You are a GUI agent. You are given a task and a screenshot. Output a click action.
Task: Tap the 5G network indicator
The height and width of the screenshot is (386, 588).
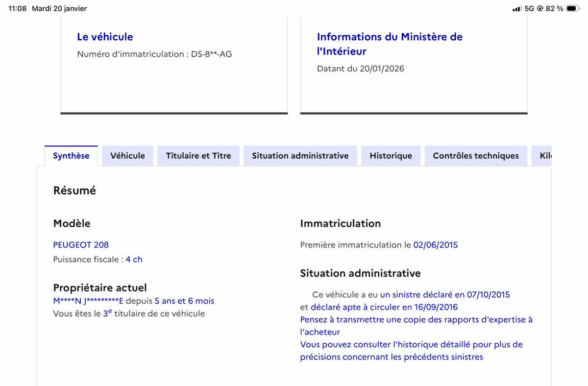[x=529, y=9]
